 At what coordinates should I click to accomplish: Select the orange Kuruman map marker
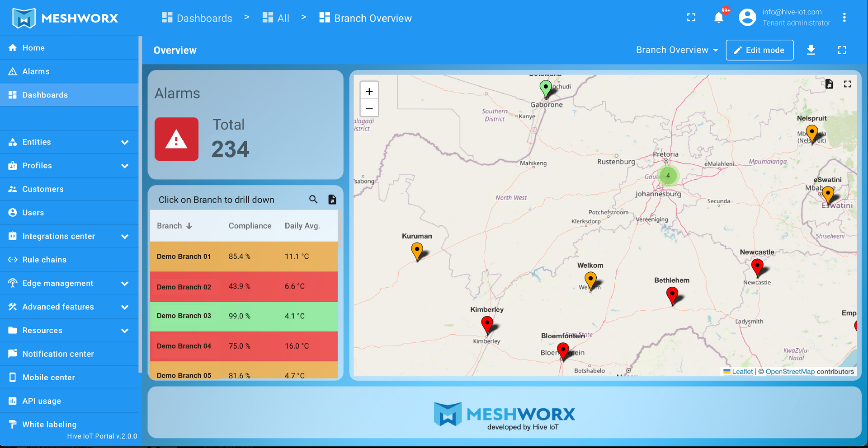click(417, 252)
